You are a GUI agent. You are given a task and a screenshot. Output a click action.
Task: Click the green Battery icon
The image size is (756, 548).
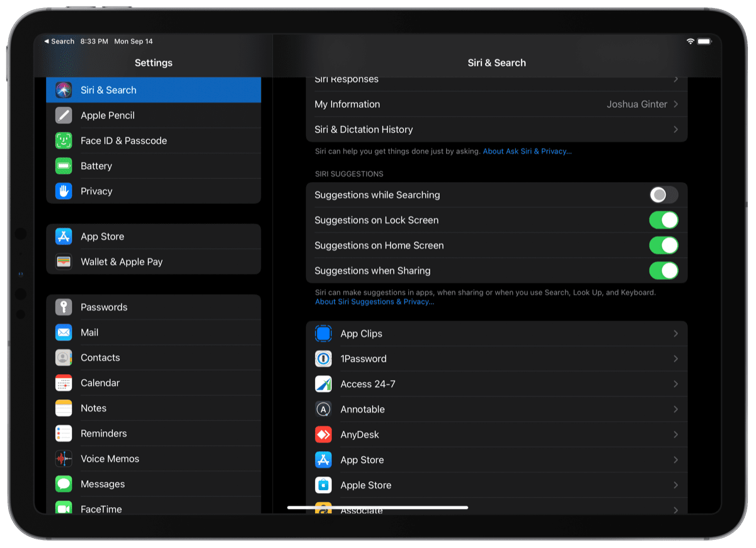point(64,166)
